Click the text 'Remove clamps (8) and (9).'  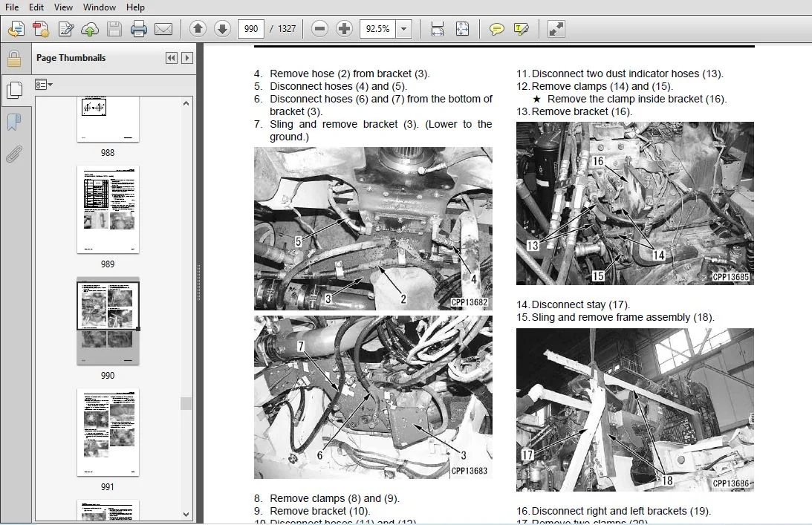(x=334, y=498)
